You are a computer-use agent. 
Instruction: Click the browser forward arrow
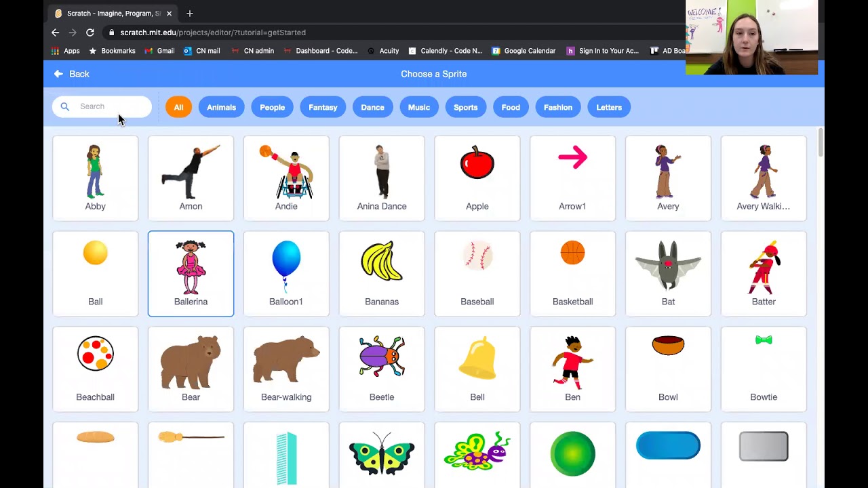73,33
